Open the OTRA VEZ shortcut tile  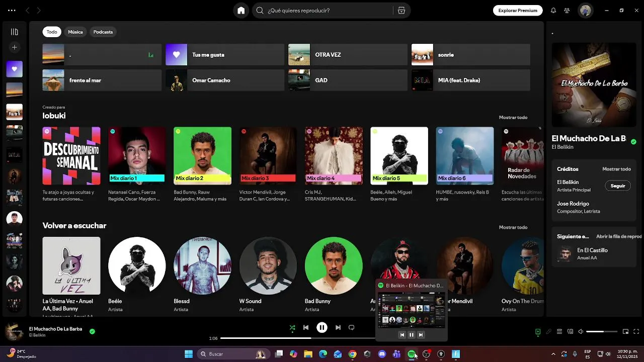click(348, 55)
